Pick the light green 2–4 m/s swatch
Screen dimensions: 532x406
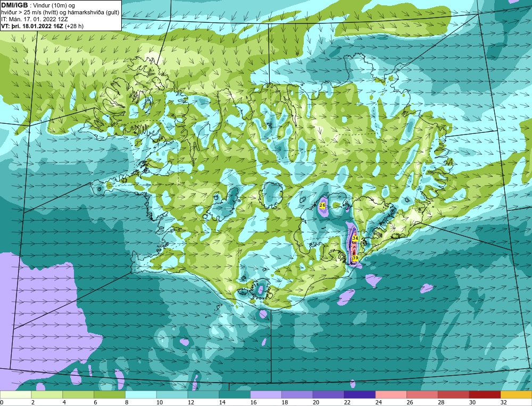click(x=47, y=394)
